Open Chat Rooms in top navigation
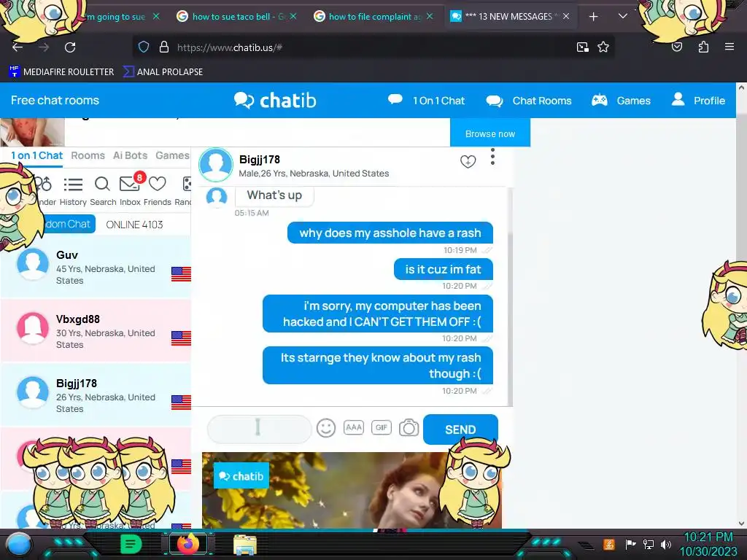The image size is (747, 560). tap(528, 101)
